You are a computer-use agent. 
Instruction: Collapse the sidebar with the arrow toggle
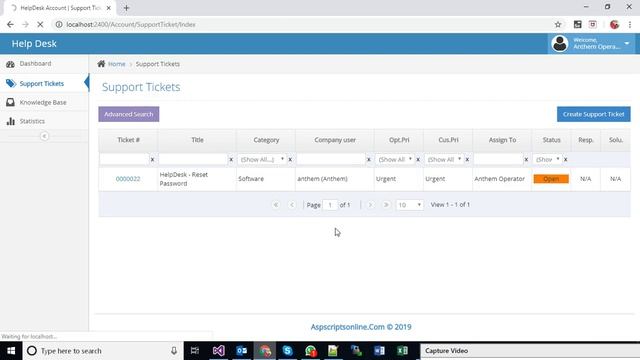click(x=44, y=136)
